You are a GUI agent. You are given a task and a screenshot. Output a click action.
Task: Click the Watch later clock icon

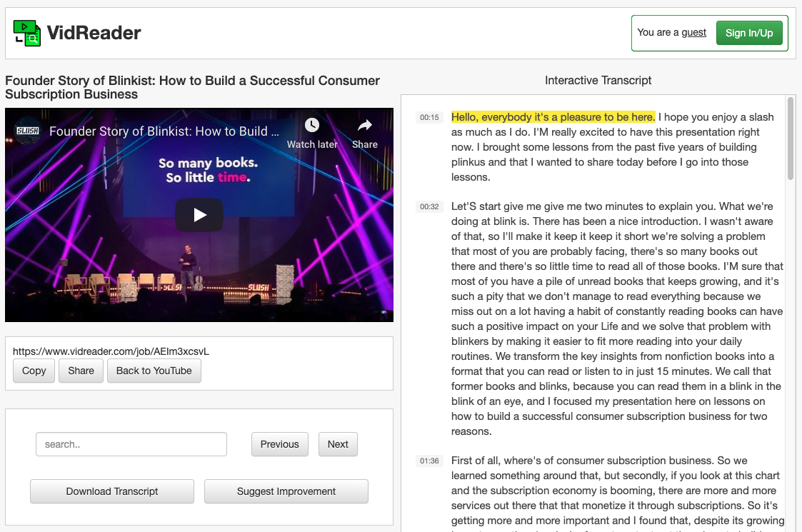[312, 125]
